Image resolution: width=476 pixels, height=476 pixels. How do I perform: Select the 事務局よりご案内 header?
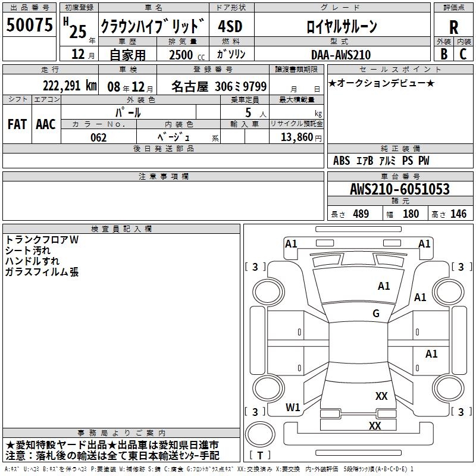coord(121,433)
